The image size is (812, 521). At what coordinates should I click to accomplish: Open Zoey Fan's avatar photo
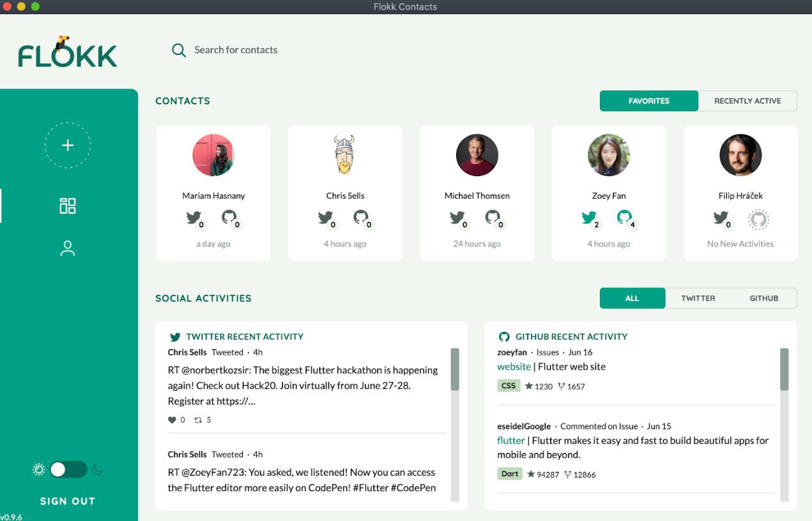click(x=609, y=155)
